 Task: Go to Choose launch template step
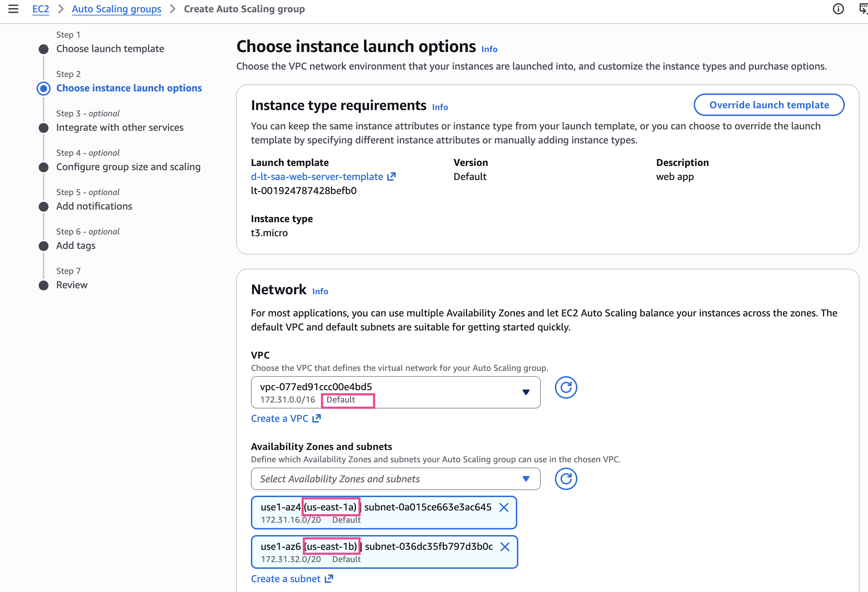[x=110, y=49]
